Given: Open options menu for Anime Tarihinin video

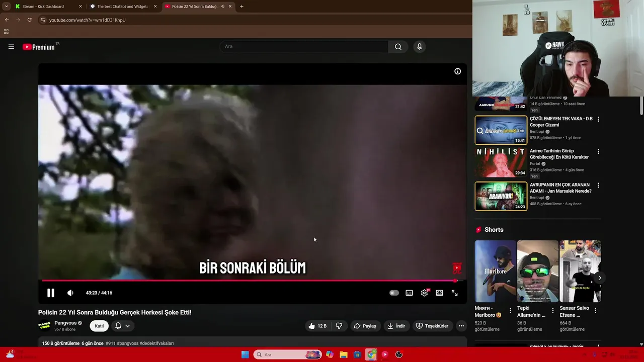Looking at the screenshot, I should pos(598,151).
